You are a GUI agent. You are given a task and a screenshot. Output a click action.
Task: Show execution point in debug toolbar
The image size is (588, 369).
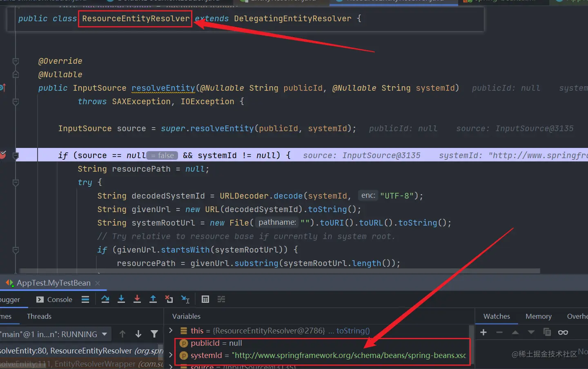[85, 300]
